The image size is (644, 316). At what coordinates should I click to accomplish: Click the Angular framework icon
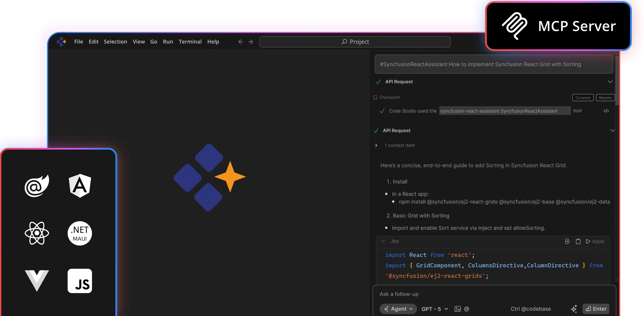(x=80, y=186)
